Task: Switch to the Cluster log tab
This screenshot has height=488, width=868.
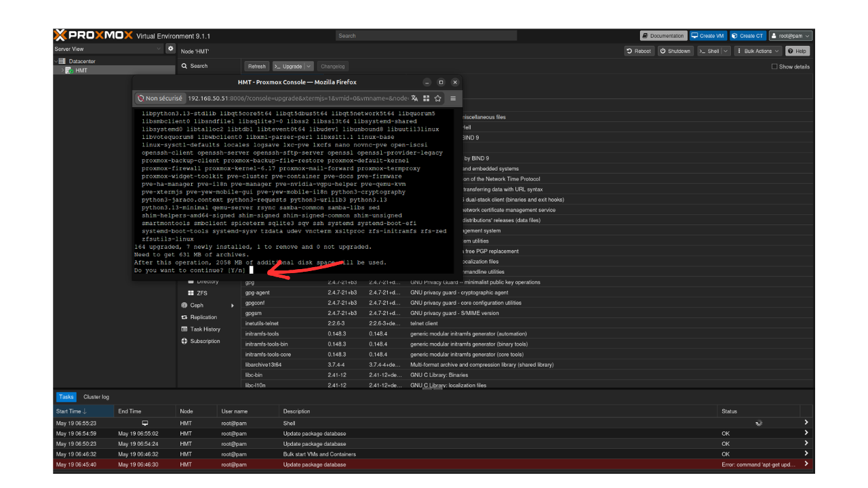Action: pos(96,397)
